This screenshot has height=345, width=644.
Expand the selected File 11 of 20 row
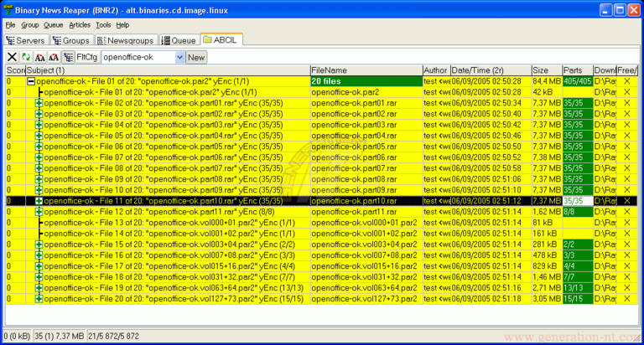[39, 201]
